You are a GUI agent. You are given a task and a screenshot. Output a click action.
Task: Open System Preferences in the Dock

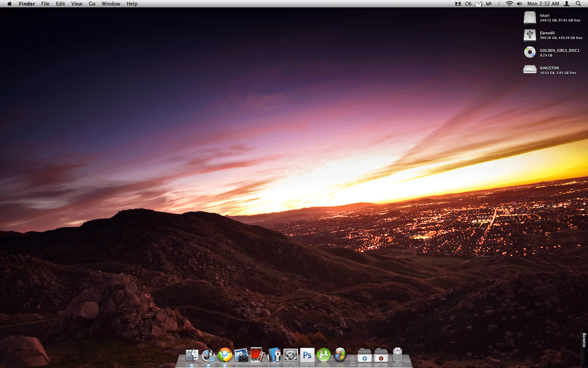tap(291, 355)
